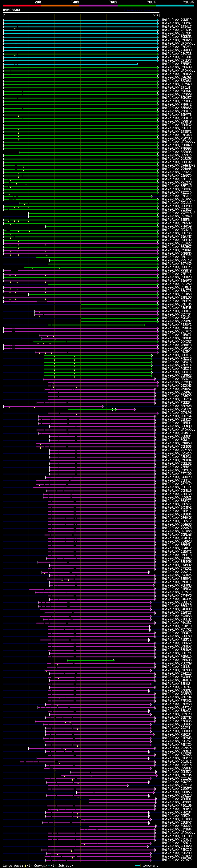The image size is (197, 868).
Task: Click the green-purple alignment bar for A5AJC1
Action: [101, 410]
